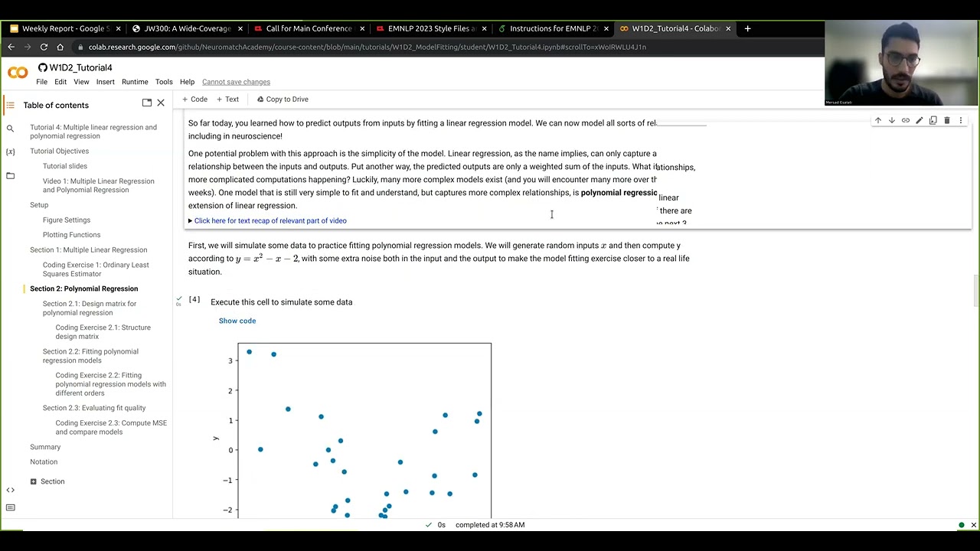The image size is (980, 551).
Task: Edit the text cell with pencil icon
Action: coord(920,120)
